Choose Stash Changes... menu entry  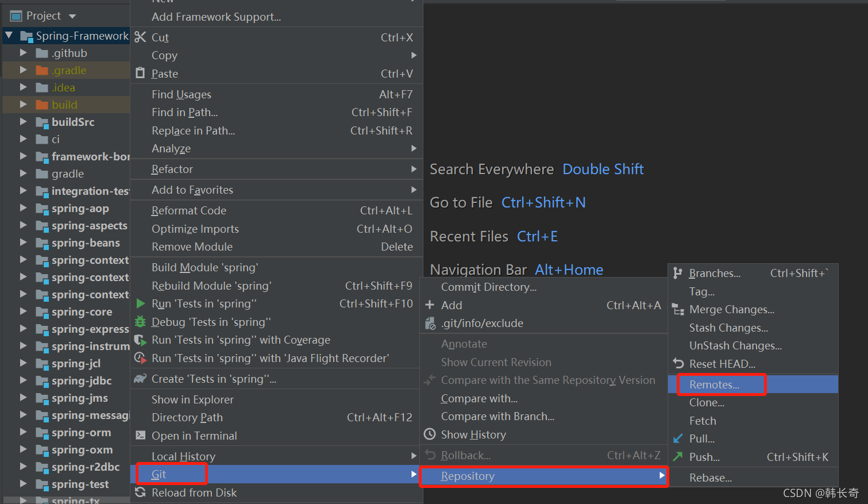753,328
